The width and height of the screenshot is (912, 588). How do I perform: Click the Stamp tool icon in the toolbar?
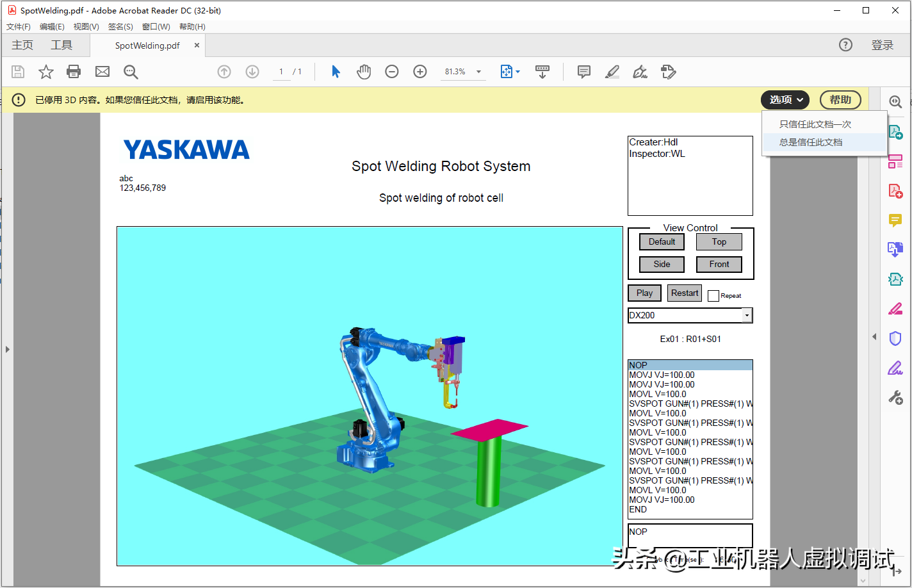pos(669,72)
